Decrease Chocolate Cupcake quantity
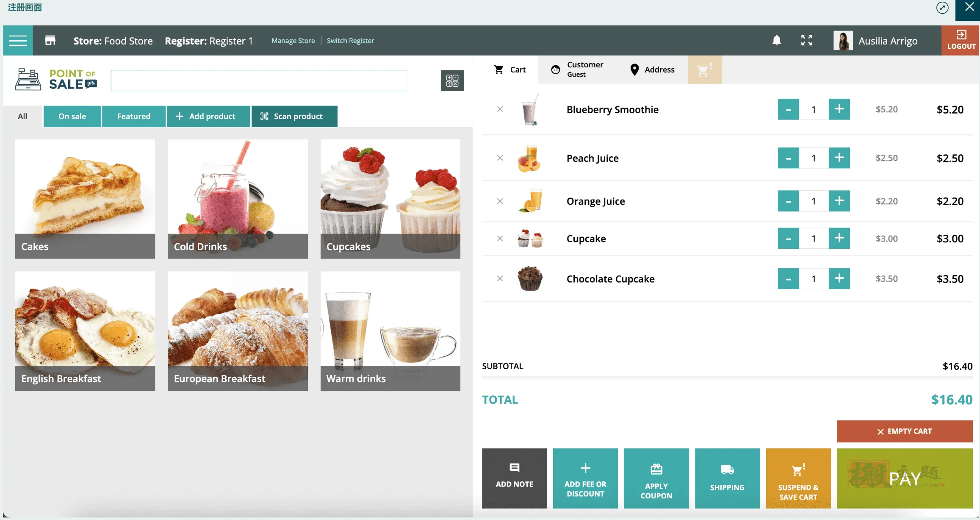980x520 pixels. [x=788, y=278]
